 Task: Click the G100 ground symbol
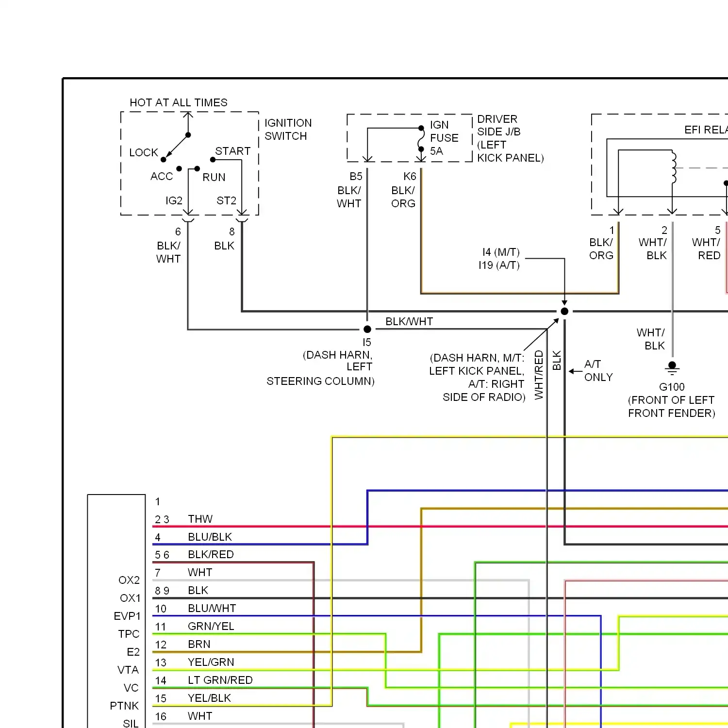[672, 368]
